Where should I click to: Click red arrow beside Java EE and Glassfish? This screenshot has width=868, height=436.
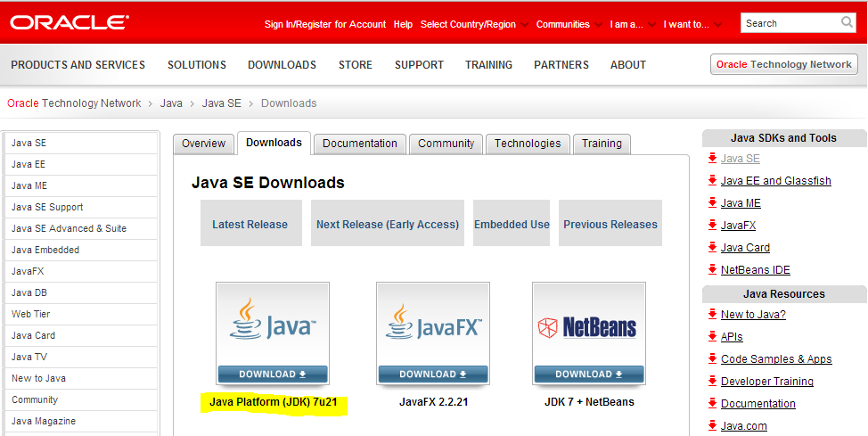point(712,181)
